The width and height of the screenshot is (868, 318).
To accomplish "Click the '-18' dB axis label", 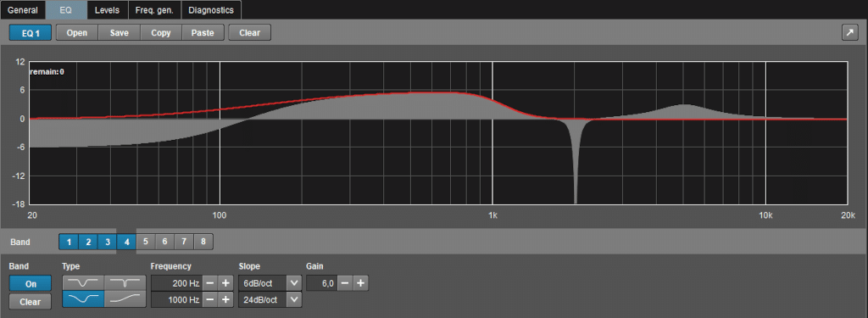I will (x=19, y=204).
